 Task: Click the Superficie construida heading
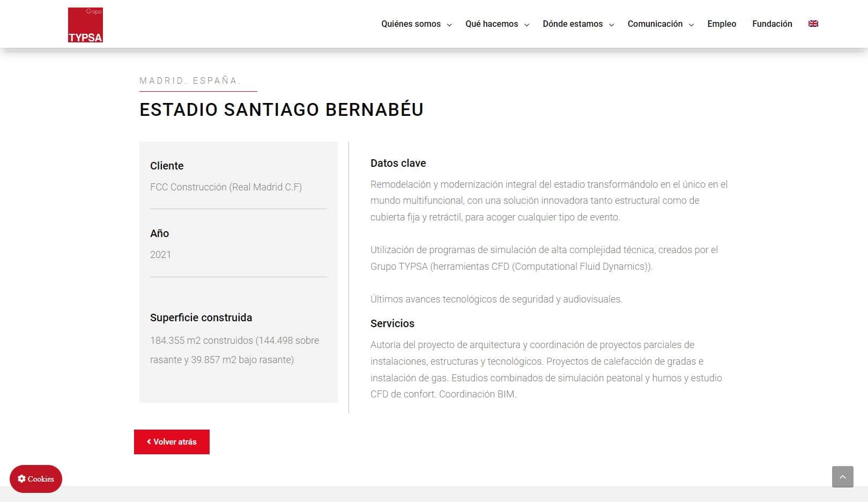(201, 318)
